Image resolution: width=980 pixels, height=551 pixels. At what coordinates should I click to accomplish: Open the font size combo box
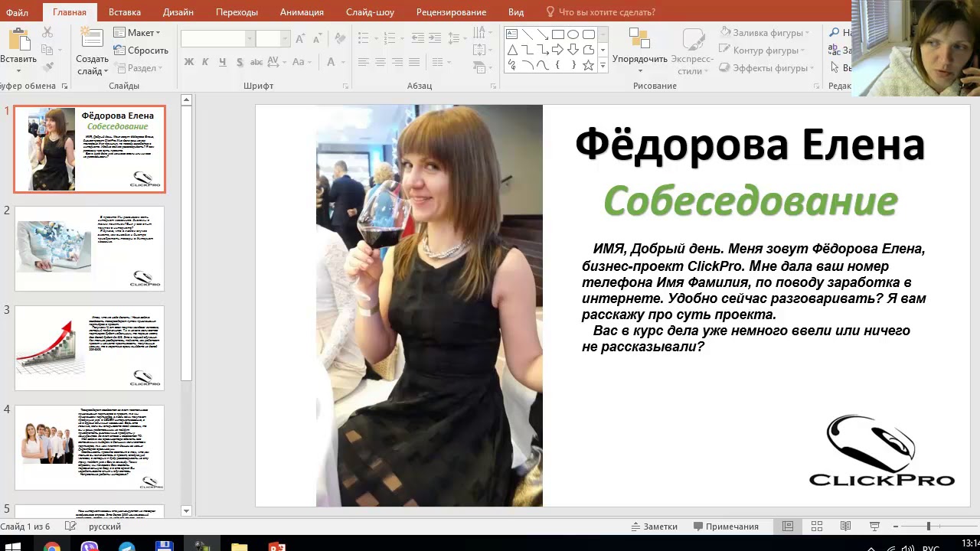273,38
